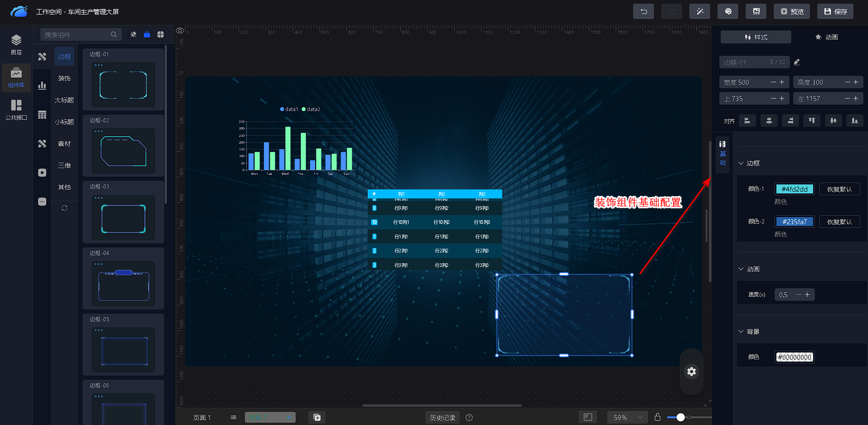Click the 搜索组件 search input field
868x425 pixels.
(x=76, y=34)
